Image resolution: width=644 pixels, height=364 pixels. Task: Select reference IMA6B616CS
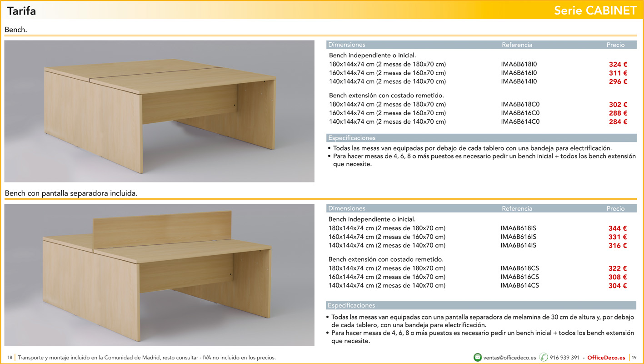pyautogui.click(x=520, y=277)
